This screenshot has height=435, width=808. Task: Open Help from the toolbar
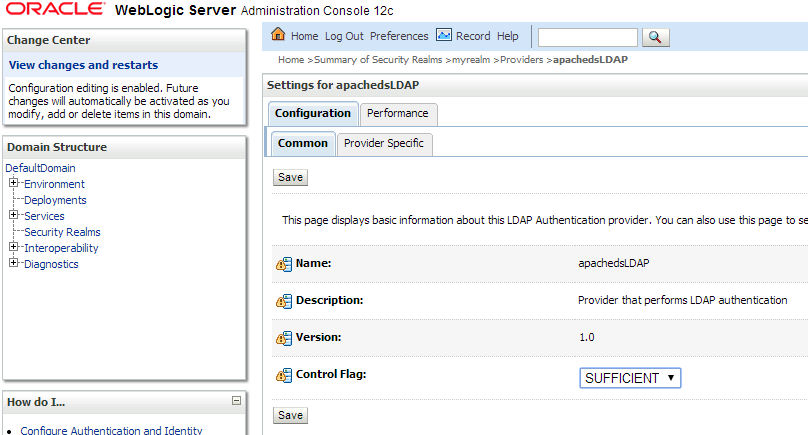[x=508, y=36]
